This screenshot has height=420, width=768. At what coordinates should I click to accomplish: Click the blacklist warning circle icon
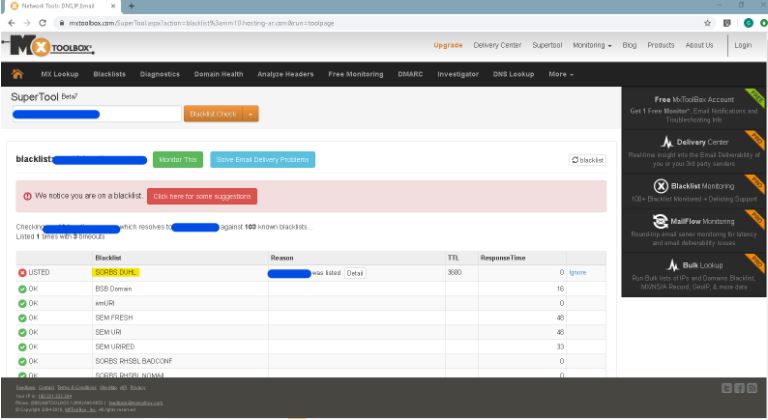(x=27, y=196)
